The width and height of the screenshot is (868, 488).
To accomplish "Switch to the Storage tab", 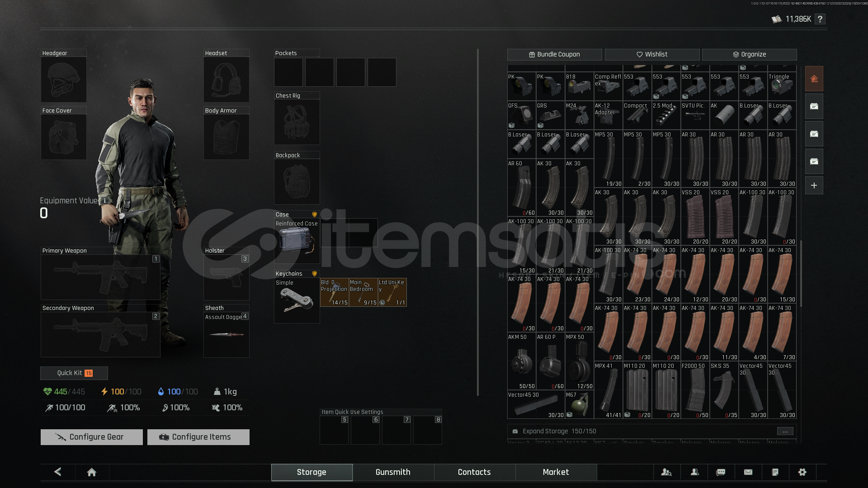I will click(x=312, y=472).
